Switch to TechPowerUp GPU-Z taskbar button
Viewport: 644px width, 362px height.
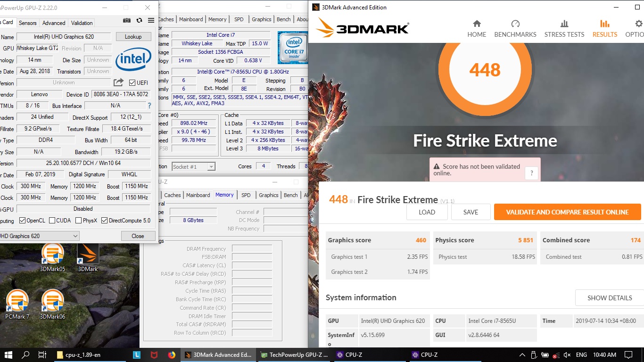point(294,354)
